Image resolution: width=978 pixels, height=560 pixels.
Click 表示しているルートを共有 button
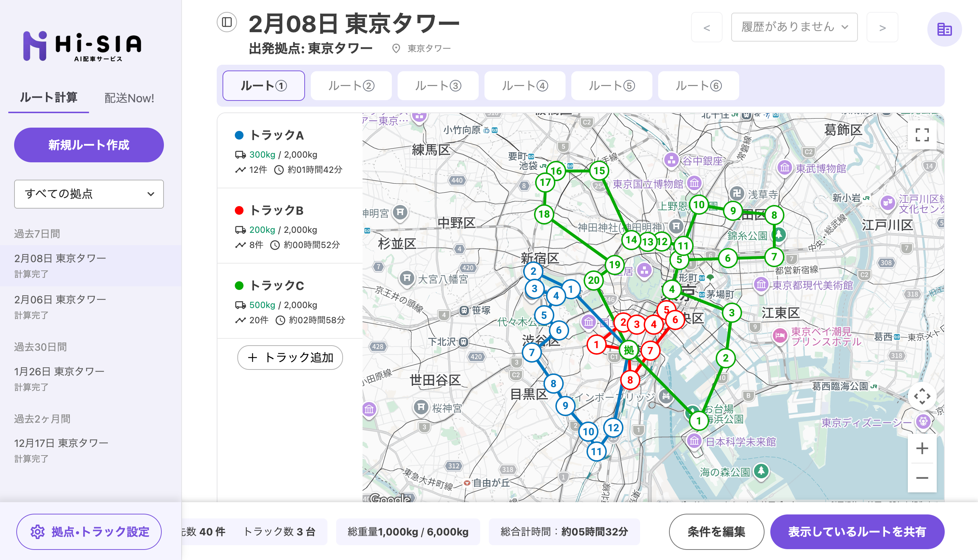tap(857, 531)
